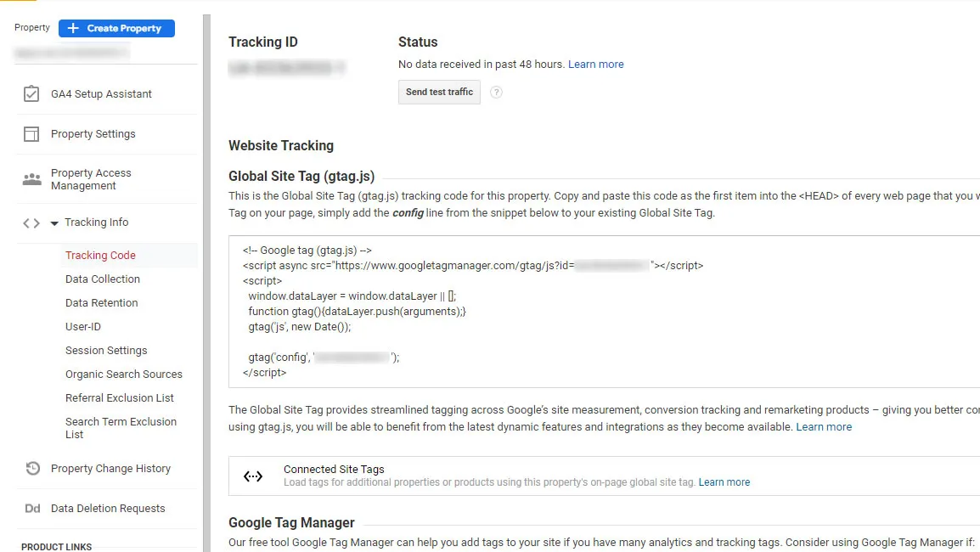Click the blurred property name dropdown
This screenshot has height=552, width=980.
coord(71,54)
